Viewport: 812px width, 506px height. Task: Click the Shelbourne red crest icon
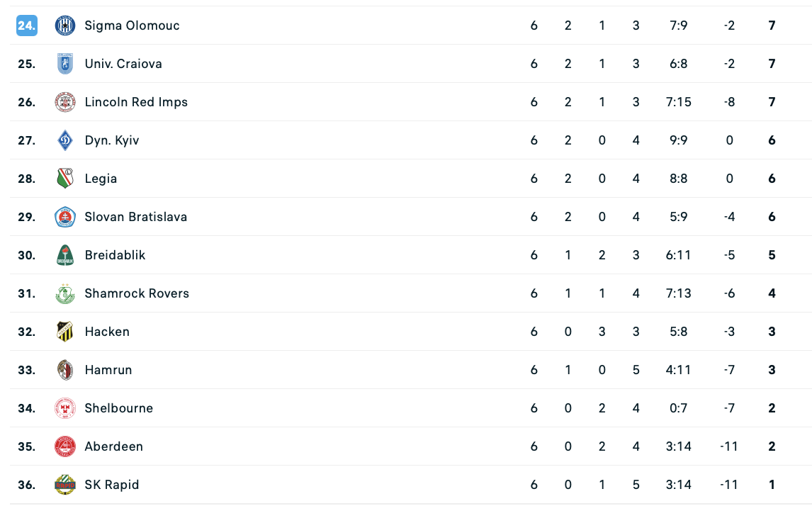pos(65,408)
